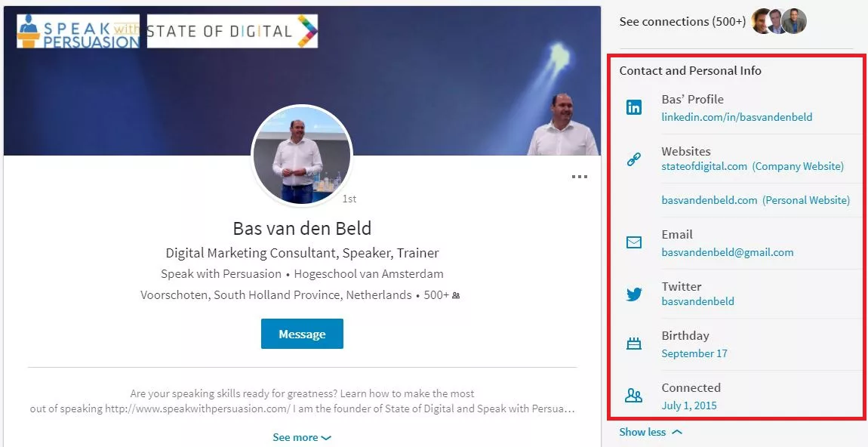Click the Twitter bird icon
868x447 pixels.
click(634, 294)
